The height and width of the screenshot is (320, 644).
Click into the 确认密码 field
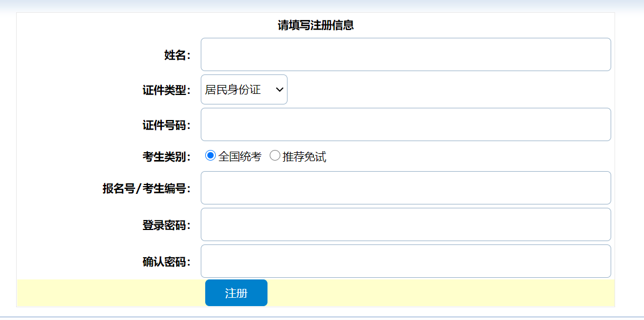coord(405,261)
